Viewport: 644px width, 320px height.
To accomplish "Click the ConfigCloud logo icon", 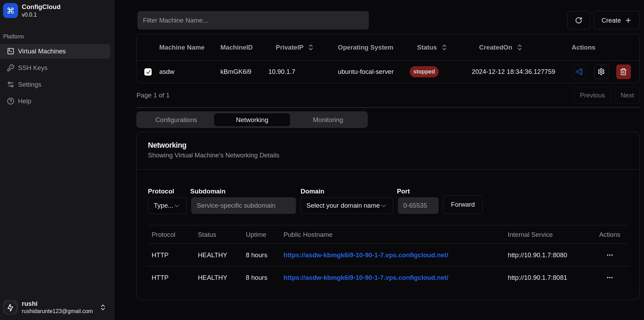I will click(x=10, y=11).
